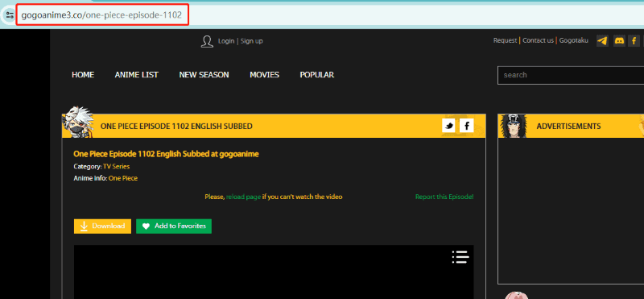Share episode via Twitter icon
644x299 pixels.
(x=449, y=126)
